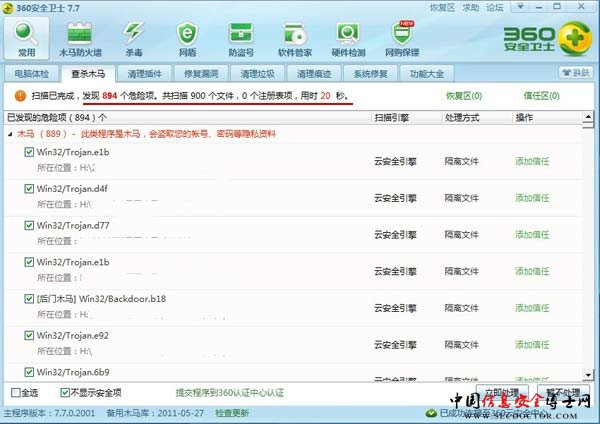
Task: Open the 论坛 title bar link
Action: click(x=495, y=8)
